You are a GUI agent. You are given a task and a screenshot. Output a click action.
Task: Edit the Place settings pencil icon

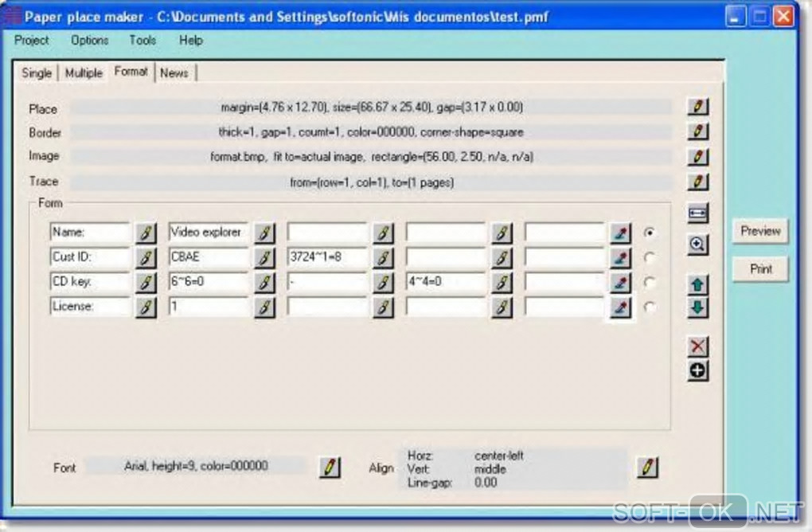pos(697,107)
